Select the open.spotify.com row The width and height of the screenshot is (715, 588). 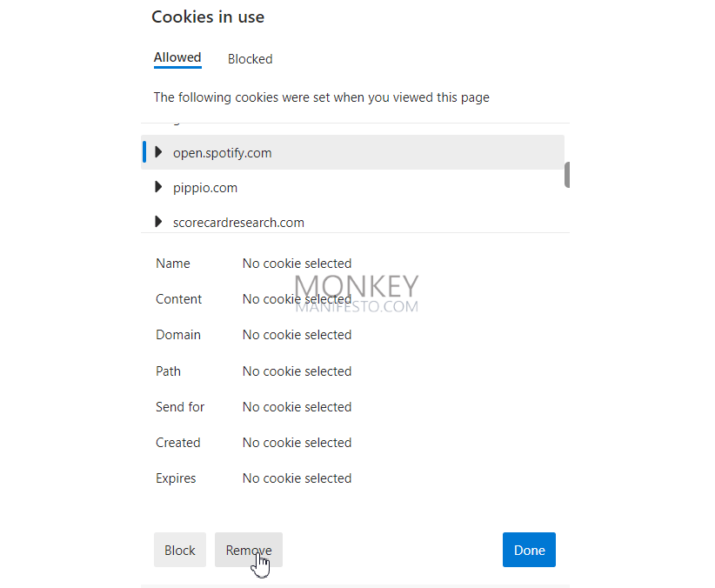coord(352,152)
